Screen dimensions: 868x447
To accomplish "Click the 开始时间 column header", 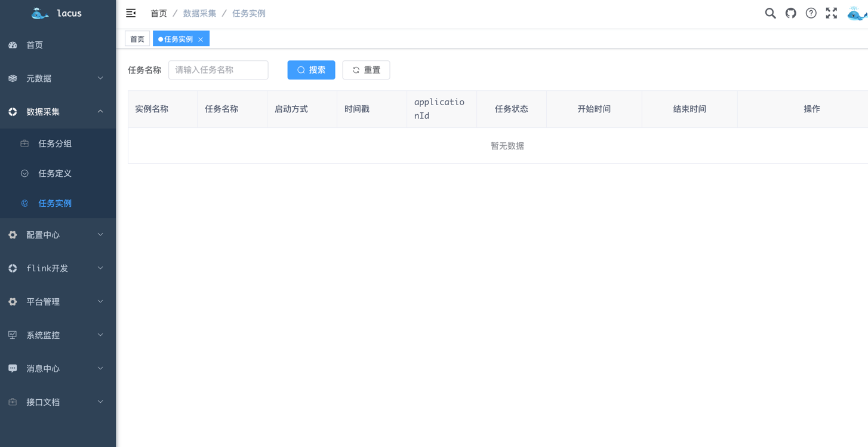I will coord(594,109).
